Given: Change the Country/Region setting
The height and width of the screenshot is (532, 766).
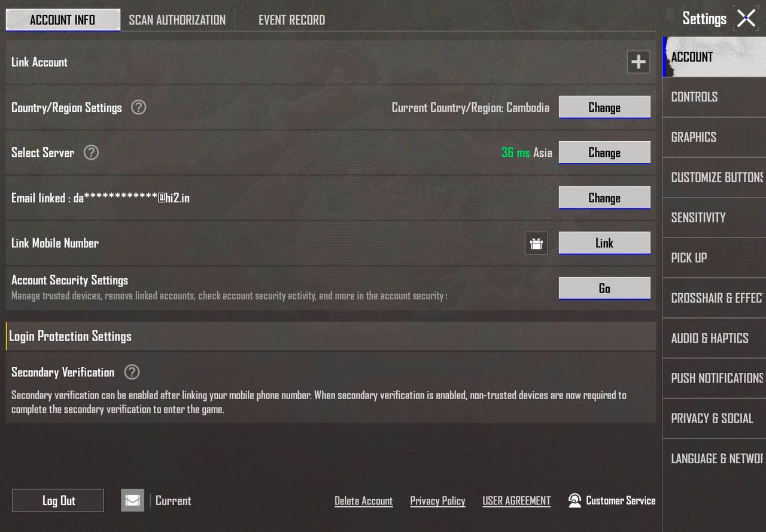Looking at the screenshot, I should coord(604,107).
